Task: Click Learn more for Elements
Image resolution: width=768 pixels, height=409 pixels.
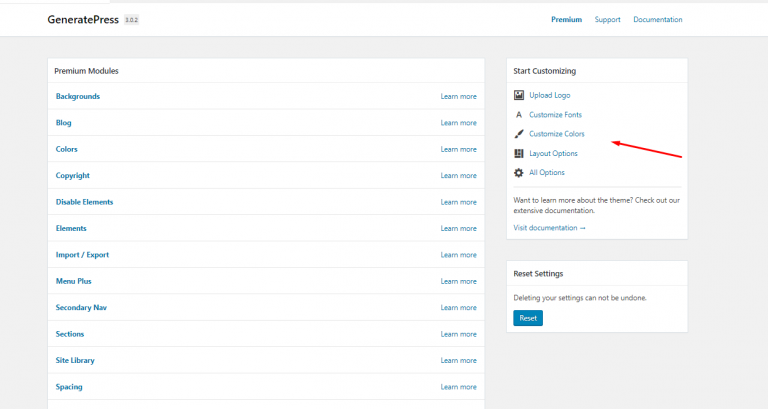Action: (x=458, y=228)
